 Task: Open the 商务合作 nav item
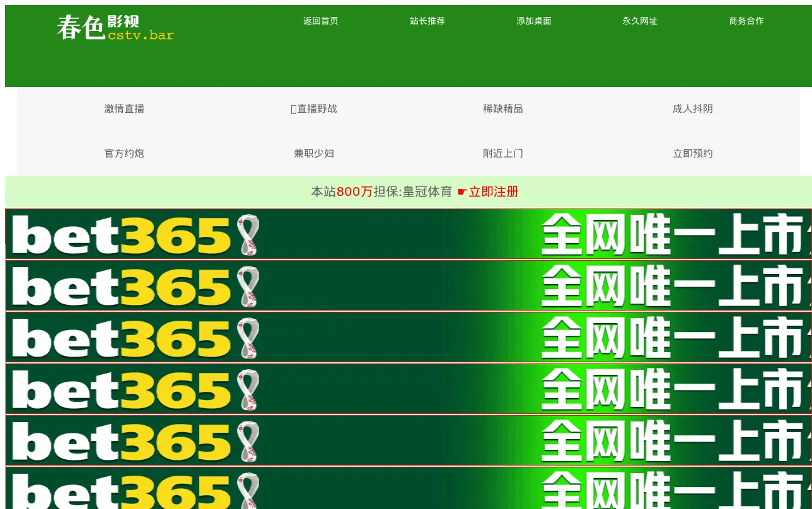[746, 21]
